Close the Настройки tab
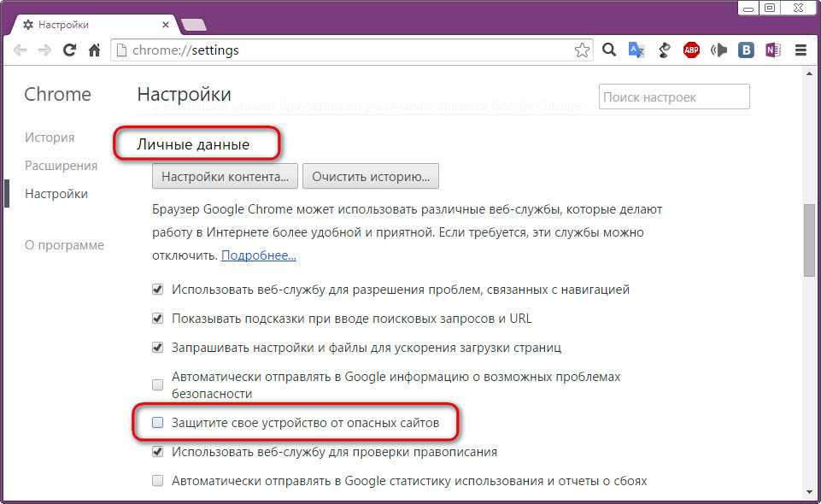The width and height of the screenshot is (821, 504). 166,25
